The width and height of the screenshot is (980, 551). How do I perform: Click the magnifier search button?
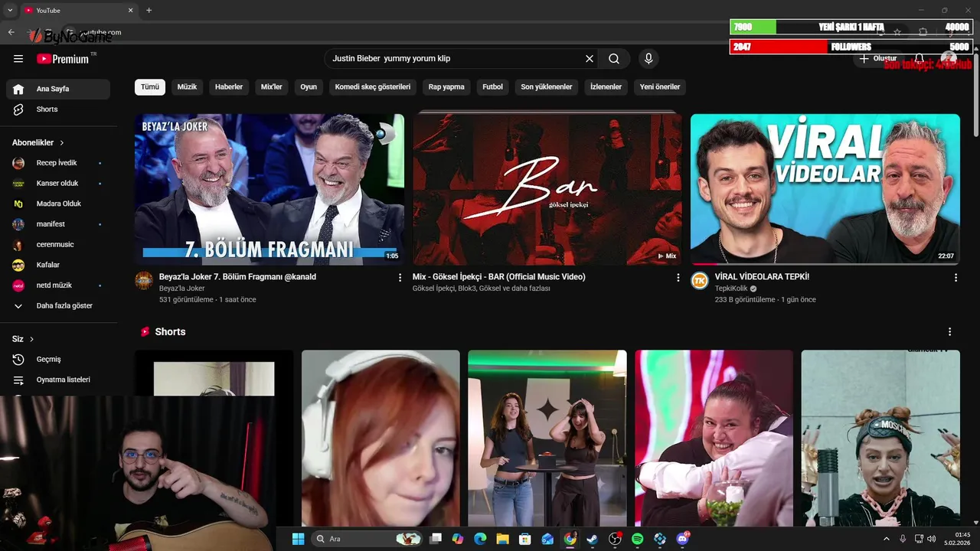[614, 59]
